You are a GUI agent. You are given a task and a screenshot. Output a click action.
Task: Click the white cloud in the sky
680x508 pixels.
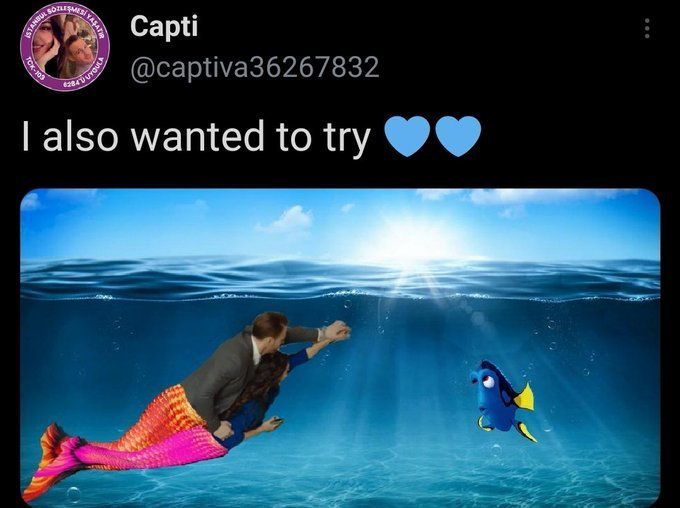pyautogui.click(x=288, y=219)
